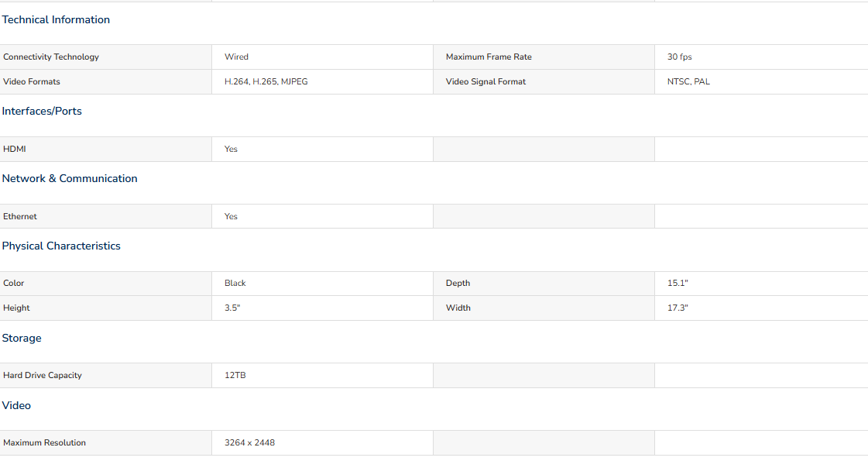Click the Technical Information section heading
868x461 pixels.
(x=56, y=20)
